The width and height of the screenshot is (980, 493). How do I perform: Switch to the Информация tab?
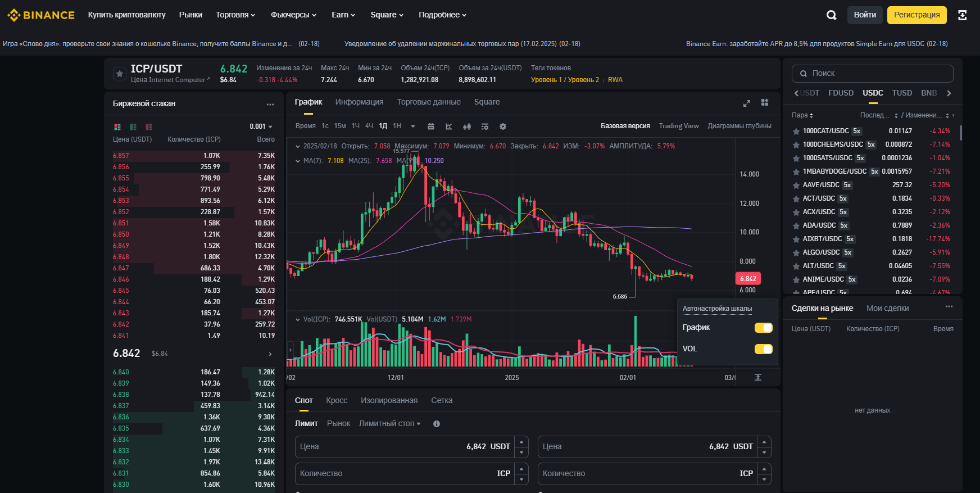coord(359,102)
